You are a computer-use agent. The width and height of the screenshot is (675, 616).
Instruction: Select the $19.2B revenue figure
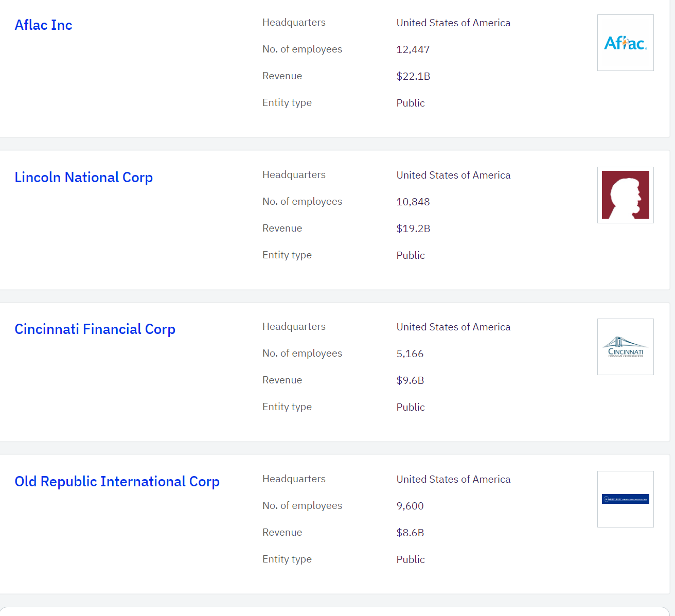coord(413,228)
